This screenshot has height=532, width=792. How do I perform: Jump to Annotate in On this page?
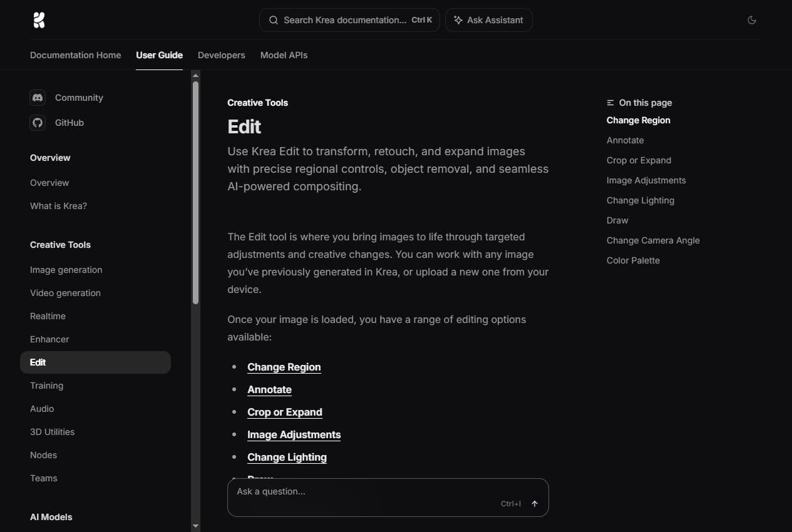click(625, 140)
